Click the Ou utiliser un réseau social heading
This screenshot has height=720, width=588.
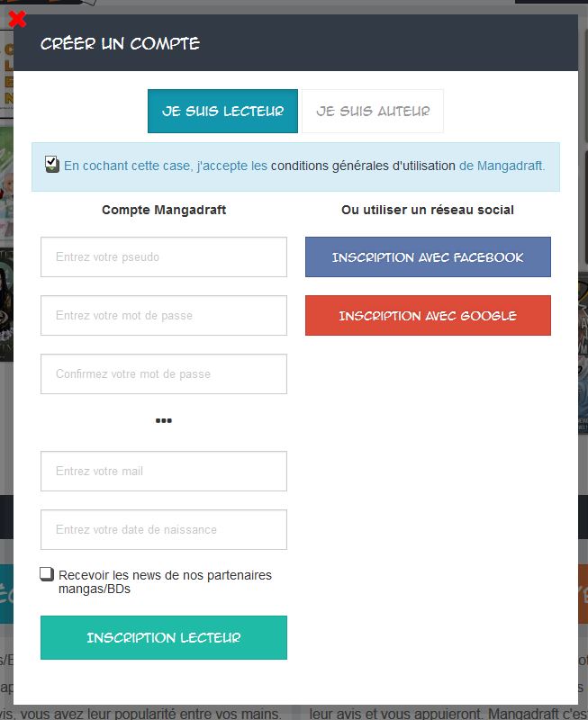point(428,210)
